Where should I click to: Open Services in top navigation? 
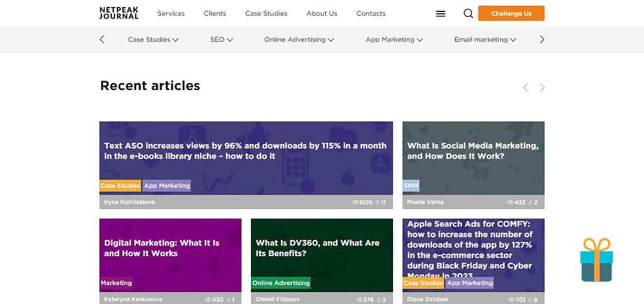(171, 14)
